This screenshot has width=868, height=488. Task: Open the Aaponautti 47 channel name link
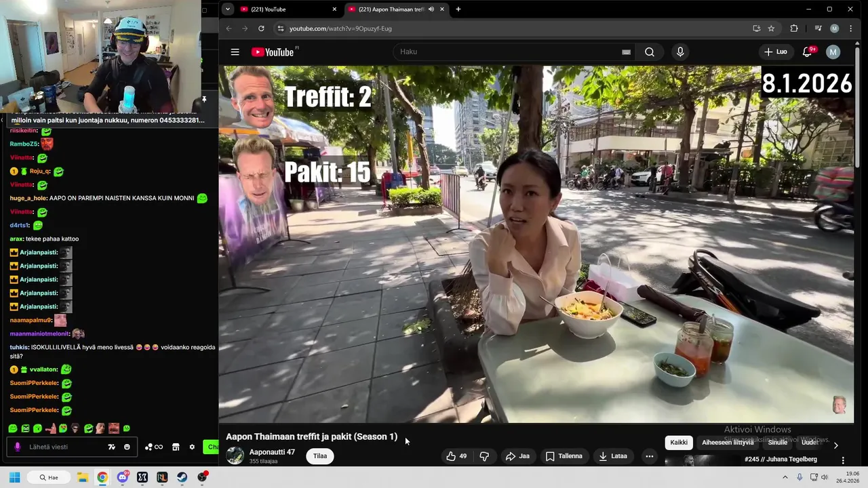(272, 452)
